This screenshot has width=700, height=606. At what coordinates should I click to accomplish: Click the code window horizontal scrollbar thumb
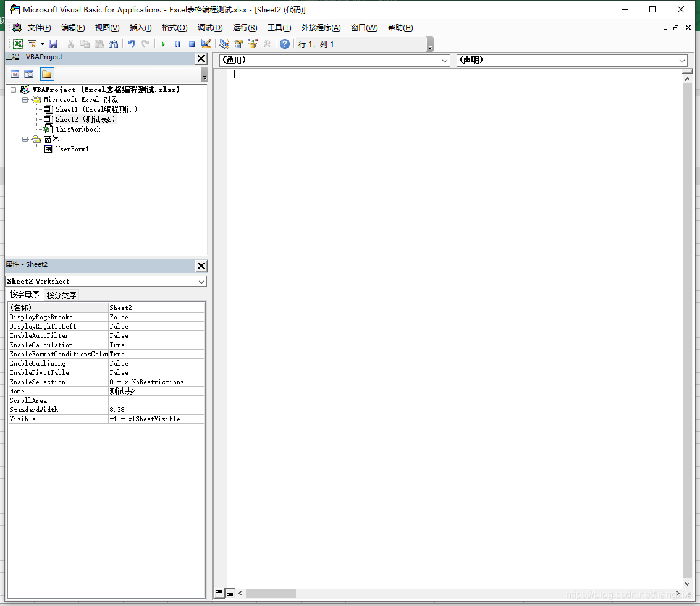[271, 593]
